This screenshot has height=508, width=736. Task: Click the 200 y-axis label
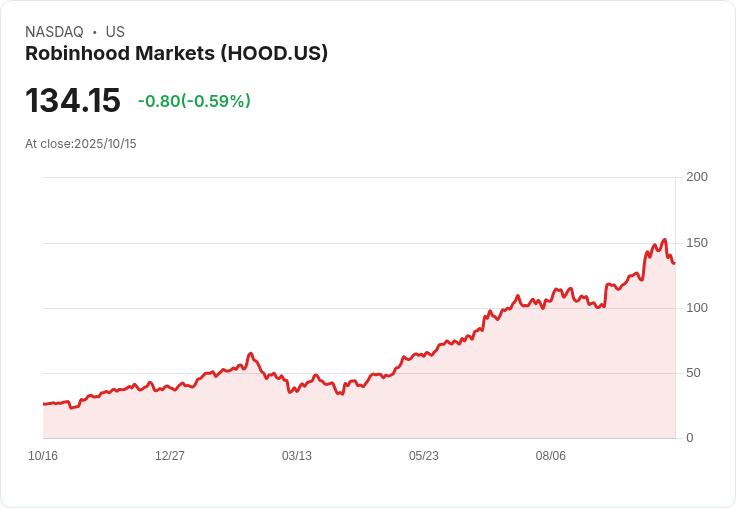(696, 177)
